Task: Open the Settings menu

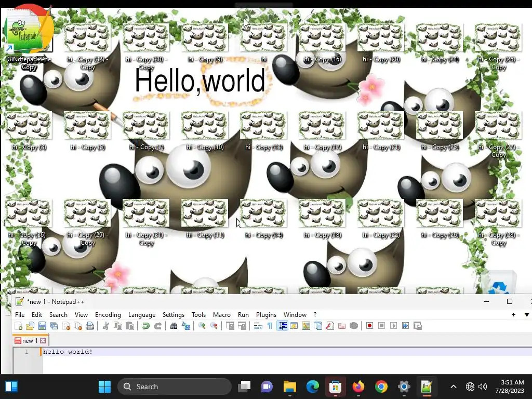Action: point(174,315)
